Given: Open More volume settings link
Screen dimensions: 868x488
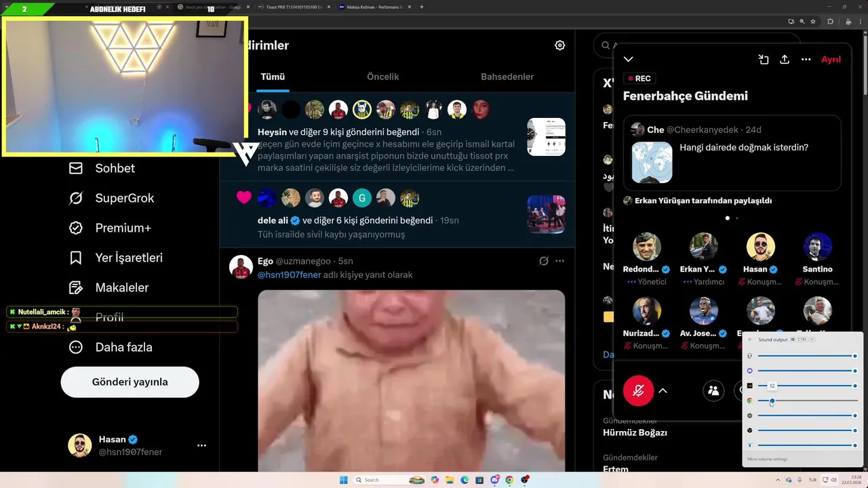Looking at the screenshot, I should tap(768, 460).
